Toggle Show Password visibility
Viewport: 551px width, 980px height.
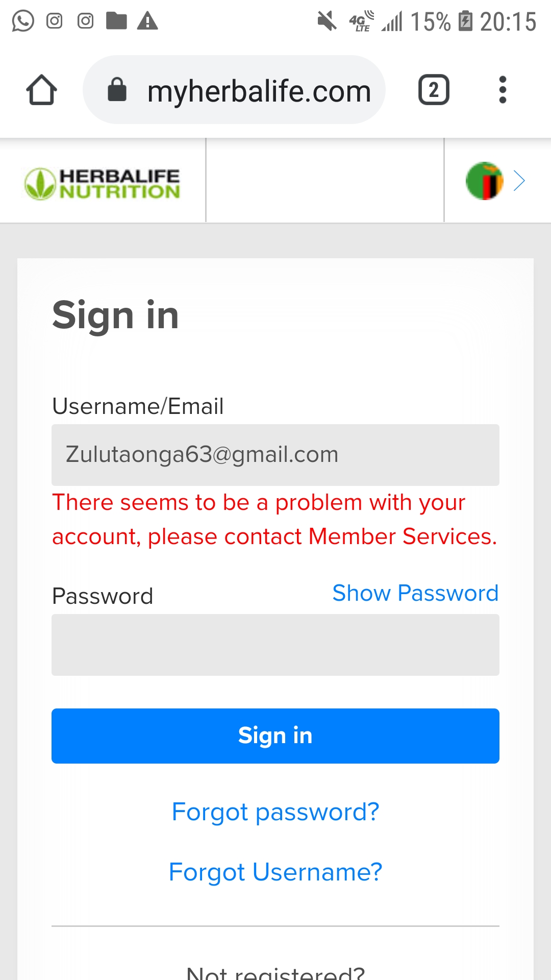pyautogui.click(x=415, y=593)
